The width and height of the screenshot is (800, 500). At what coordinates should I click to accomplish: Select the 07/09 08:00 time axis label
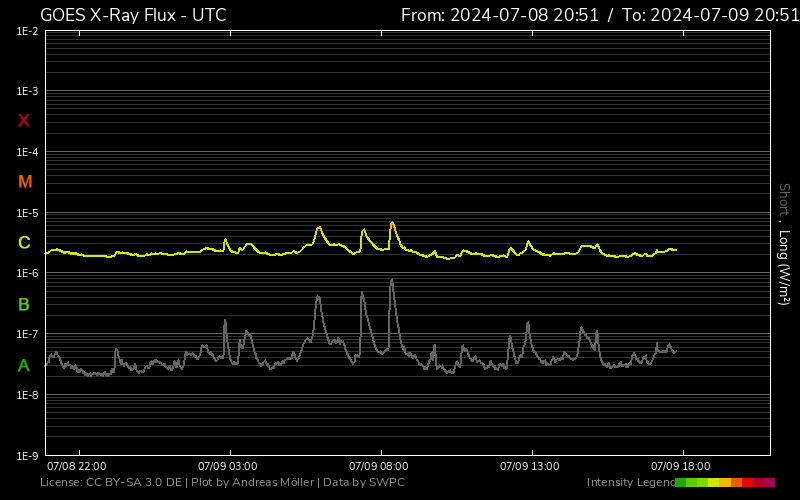tap(378, 466)
